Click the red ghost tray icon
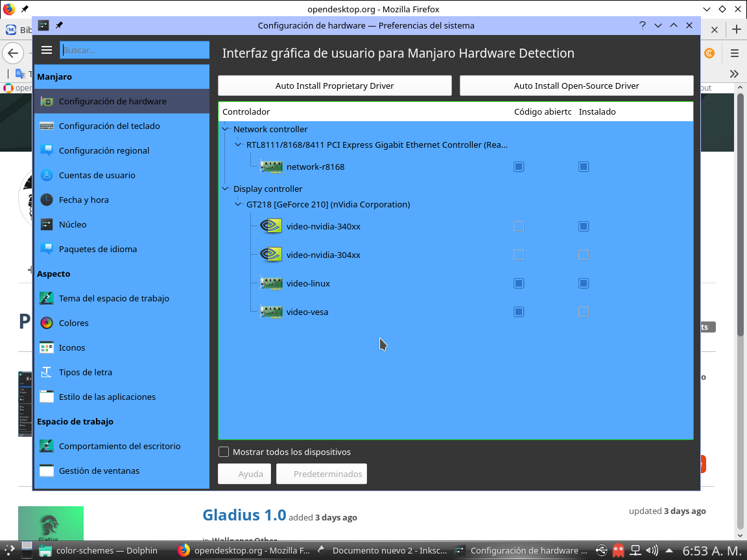This screenshot has width=747, height=560. 619,551
